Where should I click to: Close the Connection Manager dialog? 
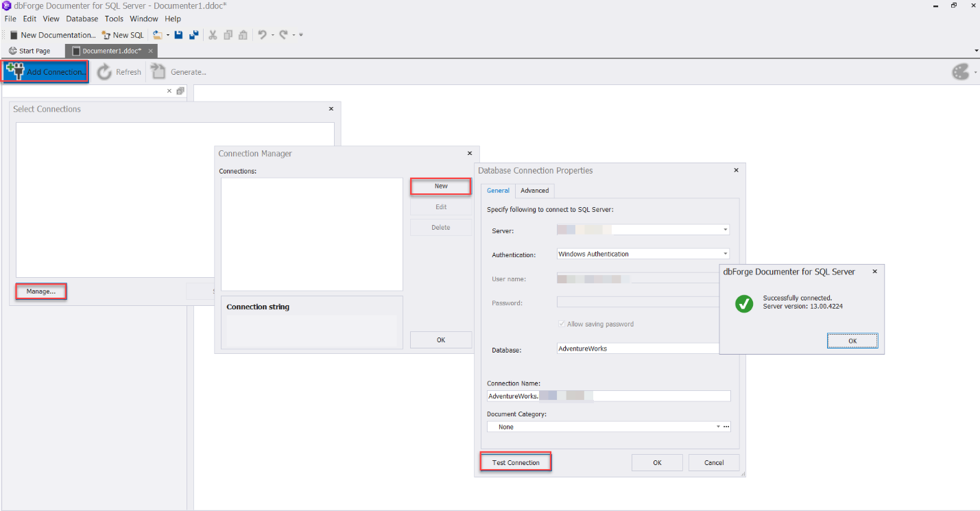point(470,154)
